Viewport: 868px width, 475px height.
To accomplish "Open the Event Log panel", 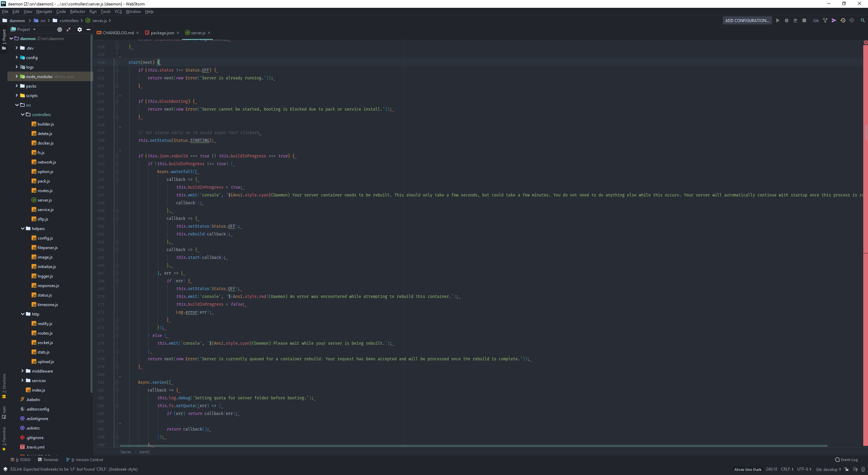I will [846, 460].
